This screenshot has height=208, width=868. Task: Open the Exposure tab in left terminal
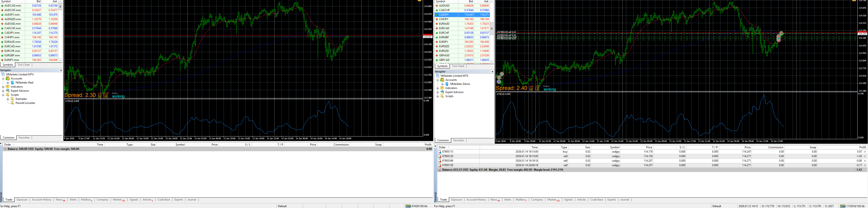coord(22,200)
